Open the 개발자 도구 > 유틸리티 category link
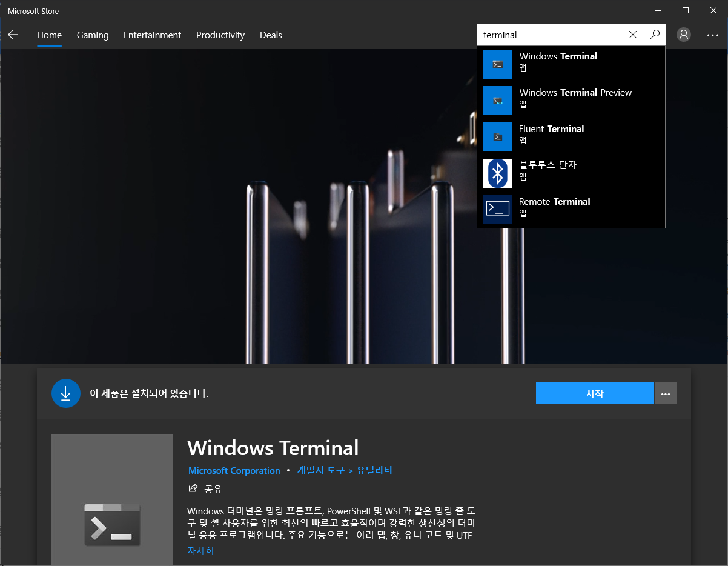Viewport: 728px width, 566px height. click(x=345, y=470)
